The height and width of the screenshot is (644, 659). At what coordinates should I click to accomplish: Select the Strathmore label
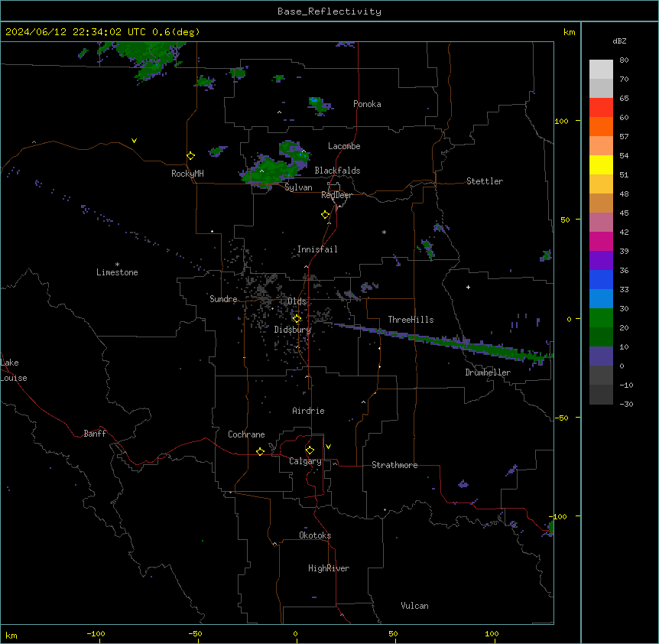tap(394, 465)
